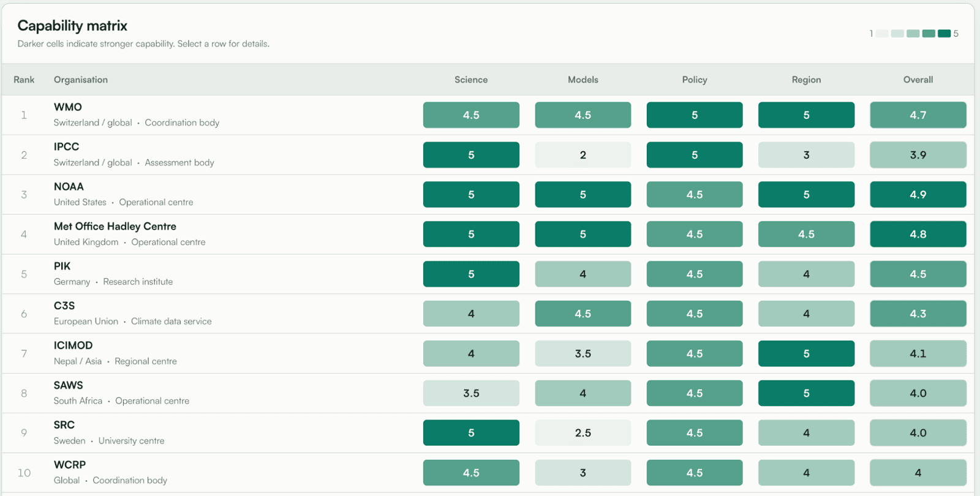Click SRC's Models cell showing 2.5

coord(583,433)
